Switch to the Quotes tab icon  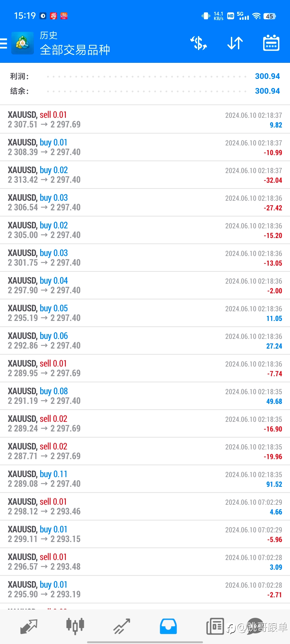click(29, 627)
